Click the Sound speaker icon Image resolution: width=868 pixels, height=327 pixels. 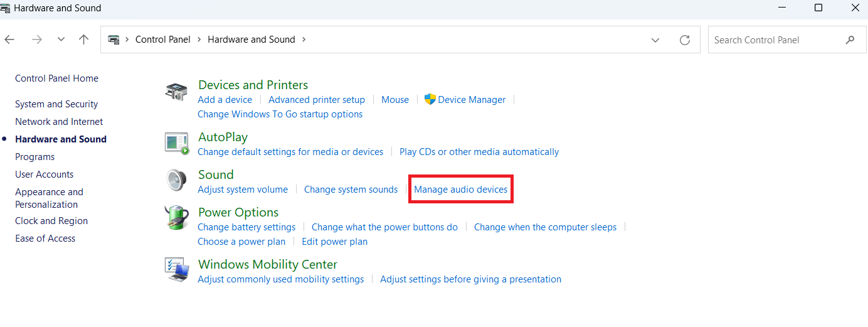(176, 181)
